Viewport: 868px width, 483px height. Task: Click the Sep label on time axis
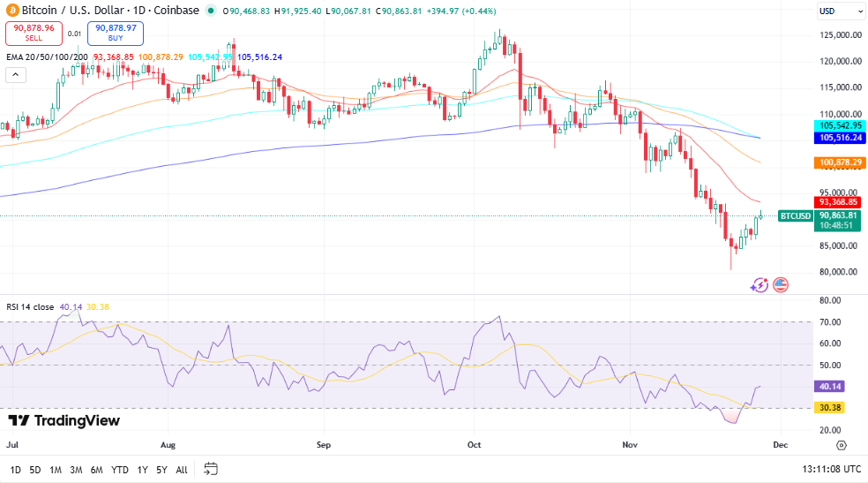323,445
